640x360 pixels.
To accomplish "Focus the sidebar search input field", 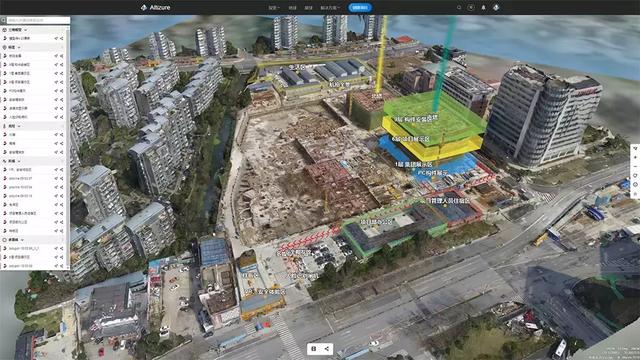I will click(38, 20).
